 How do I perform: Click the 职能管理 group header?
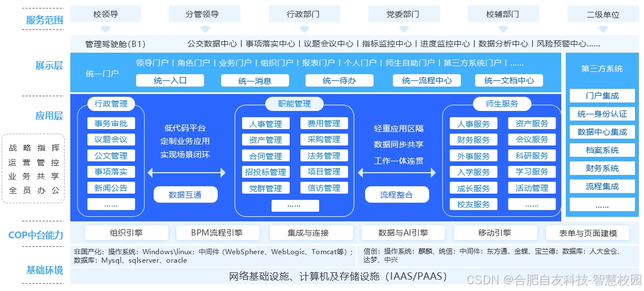[294, 104]
